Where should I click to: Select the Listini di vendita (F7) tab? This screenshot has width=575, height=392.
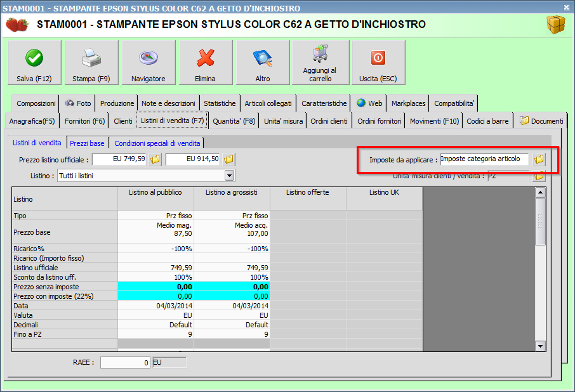[x=172, y=120]
